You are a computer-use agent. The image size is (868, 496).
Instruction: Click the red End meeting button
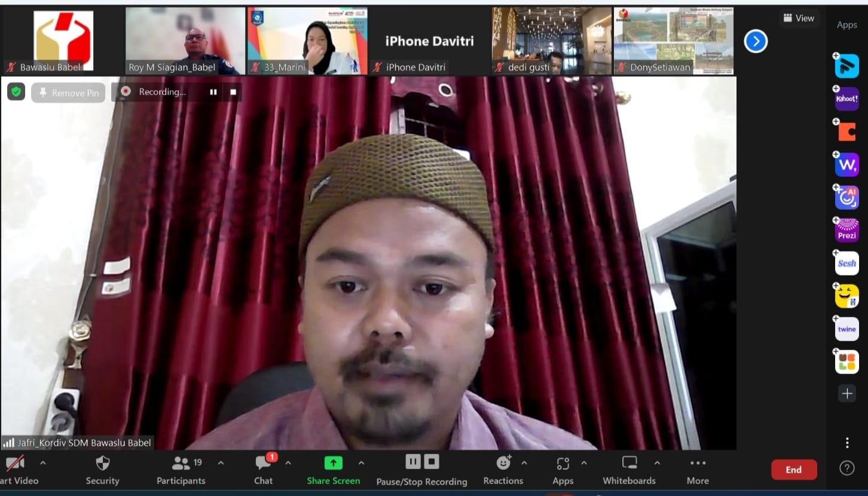coord(793,470)
